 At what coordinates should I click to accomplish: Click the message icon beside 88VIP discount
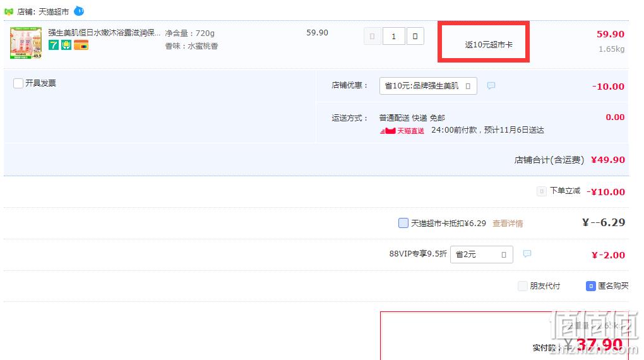pos(527,253)
